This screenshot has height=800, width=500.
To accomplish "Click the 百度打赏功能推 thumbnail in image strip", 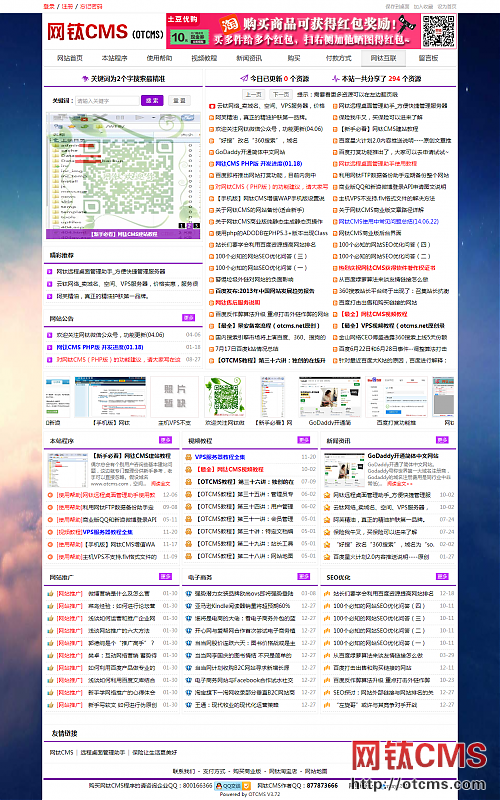I will pos(396,397).
